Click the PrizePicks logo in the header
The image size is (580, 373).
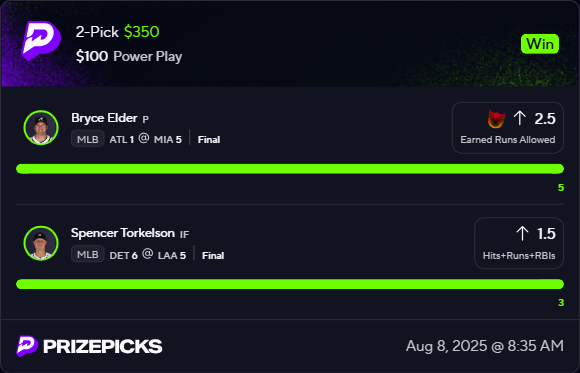coord(41,40)
